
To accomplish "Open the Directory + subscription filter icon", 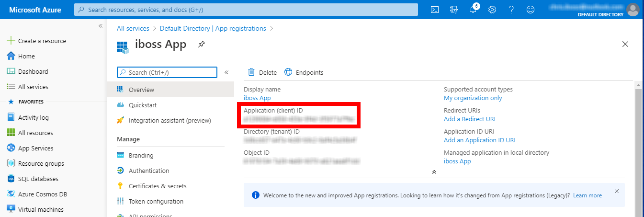I will tap(454, 10).
